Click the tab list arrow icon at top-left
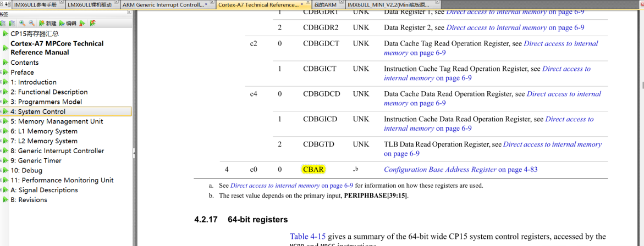 8,4
